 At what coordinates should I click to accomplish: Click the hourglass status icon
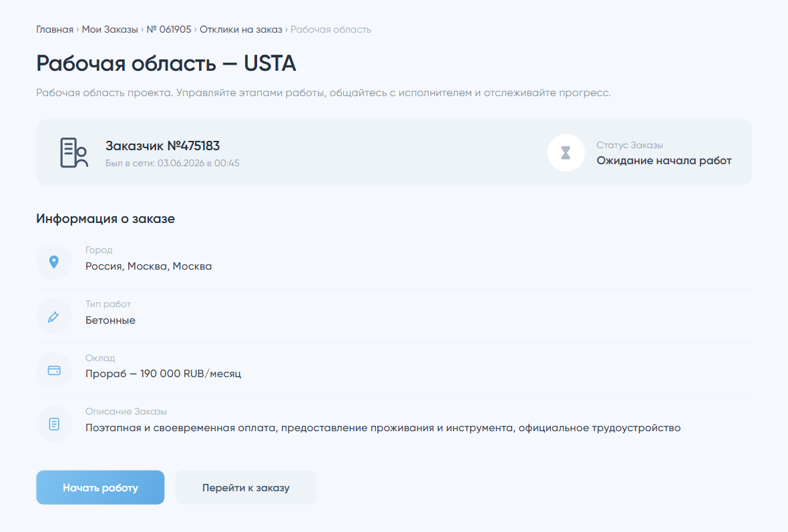click(566, 153)
